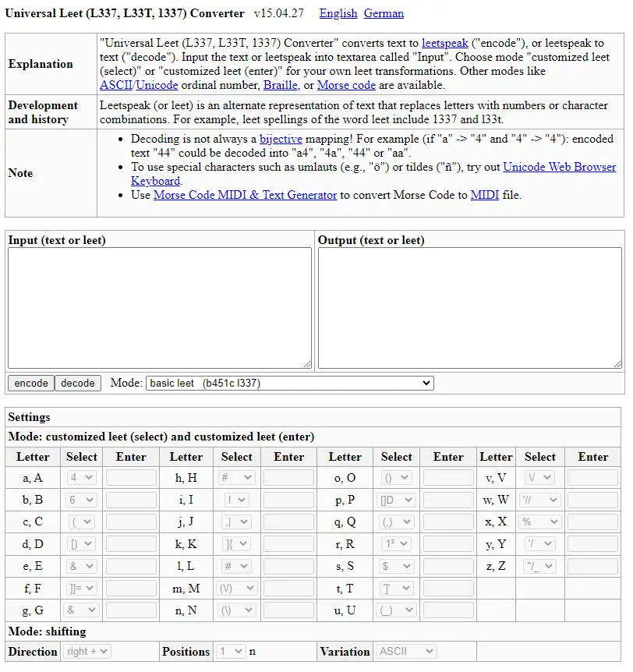
Task: Open the Positions dropdown showing 1
Action: (x=231, y=652)
